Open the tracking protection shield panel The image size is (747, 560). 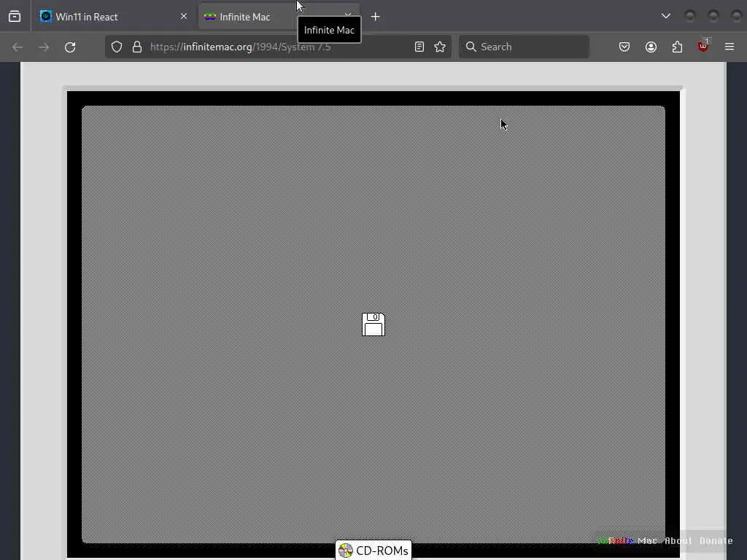point(117,47)
